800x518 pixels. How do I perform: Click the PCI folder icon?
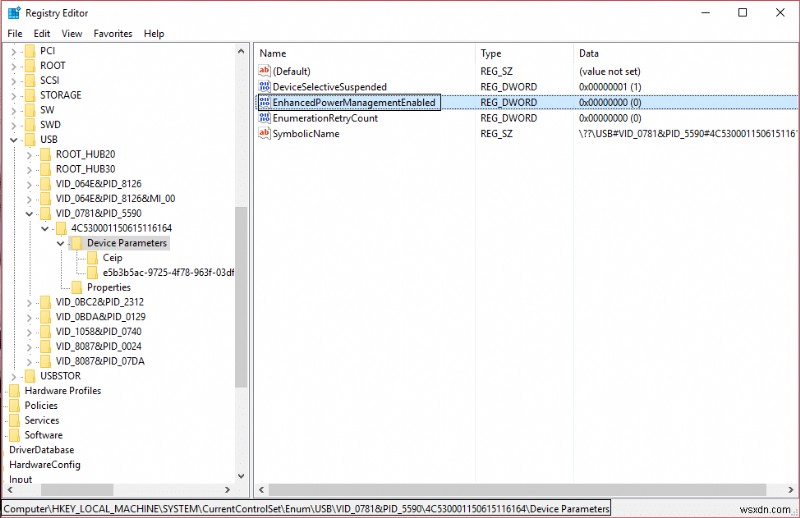pyautogui.click(x=30, y=51)
